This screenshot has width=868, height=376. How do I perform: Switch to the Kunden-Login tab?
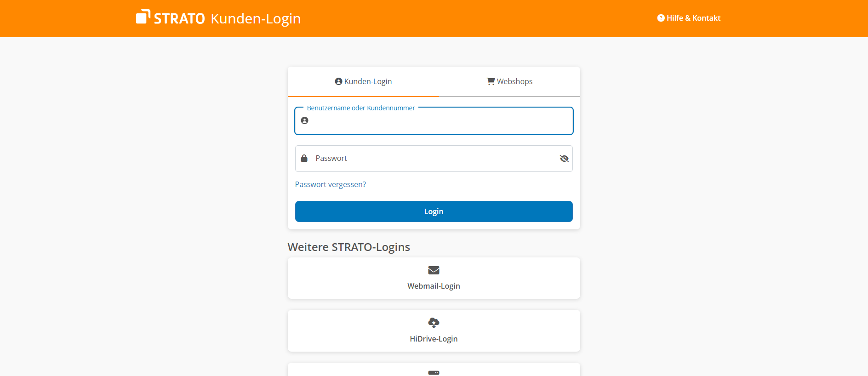[363, 82]
